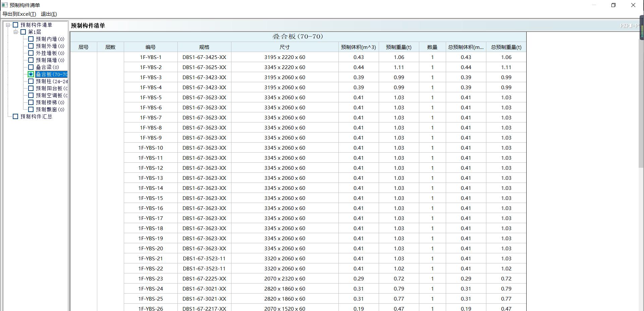Select the 1F-YBS-1 table row
The width and height of the screenshot is (644, 311).
tap(151, 57)
